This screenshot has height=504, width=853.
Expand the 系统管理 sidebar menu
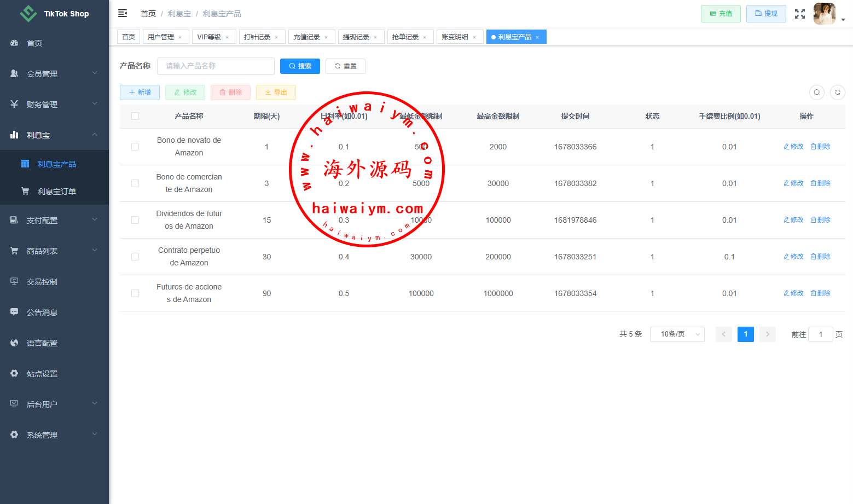(x=95, y=434)
